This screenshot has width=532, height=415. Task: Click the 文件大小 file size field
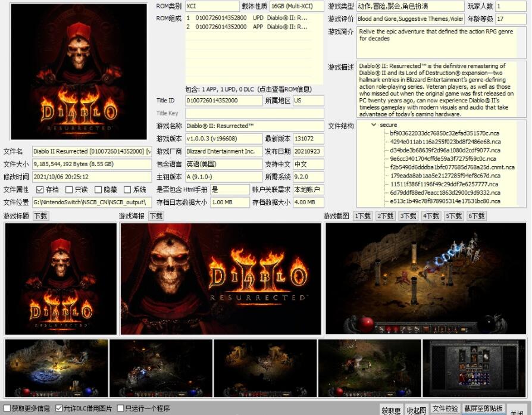pos(92,164)
